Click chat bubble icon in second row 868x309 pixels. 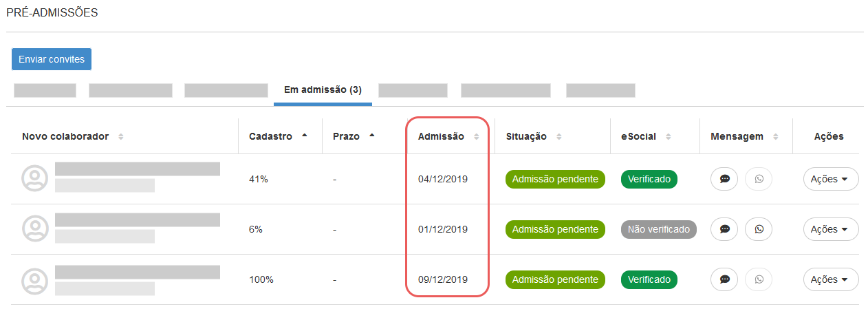(x=724, y=229)
